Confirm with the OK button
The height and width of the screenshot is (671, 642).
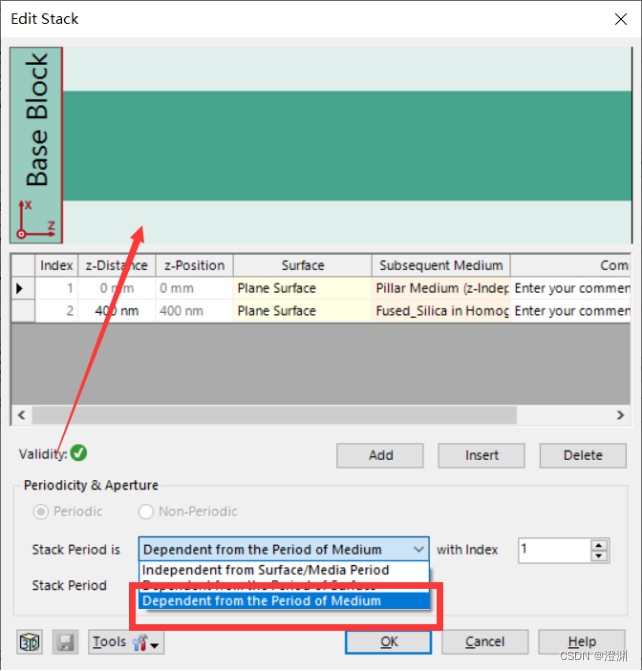point(389,642)
